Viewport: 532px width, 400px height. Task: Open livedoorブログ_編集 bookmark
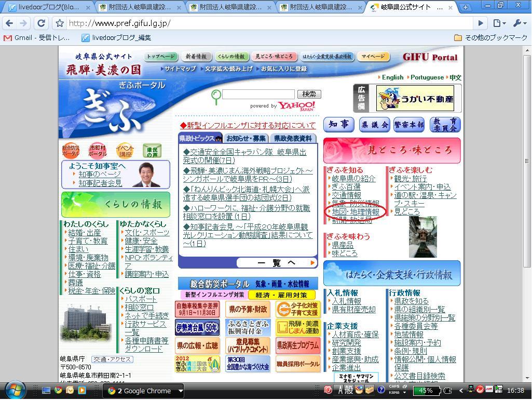pos(116,38)
